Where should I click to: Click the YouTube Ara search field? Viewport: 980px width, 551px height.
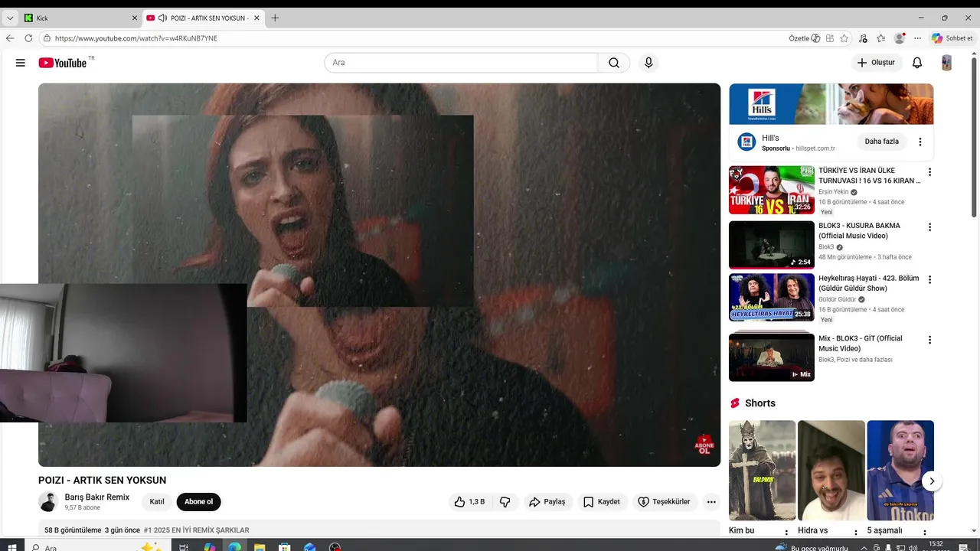(x=461, y=63)
